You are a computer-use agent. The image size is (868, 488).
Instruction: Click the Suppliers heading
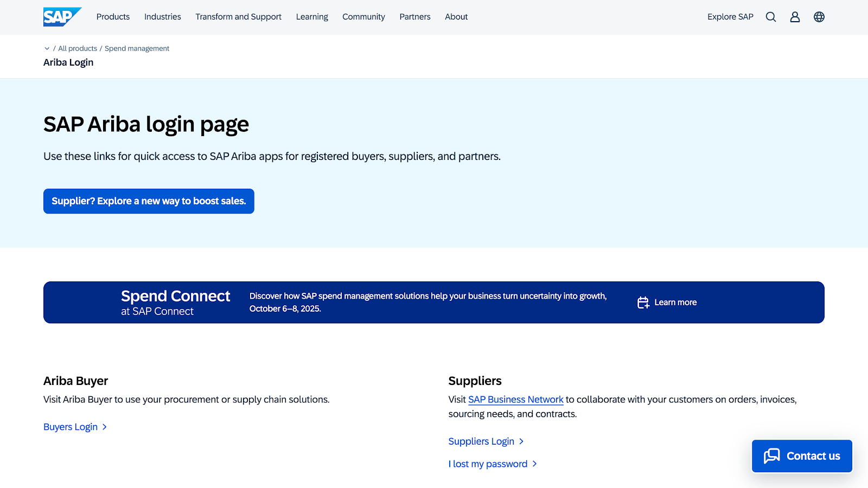(x=475, y=381)
